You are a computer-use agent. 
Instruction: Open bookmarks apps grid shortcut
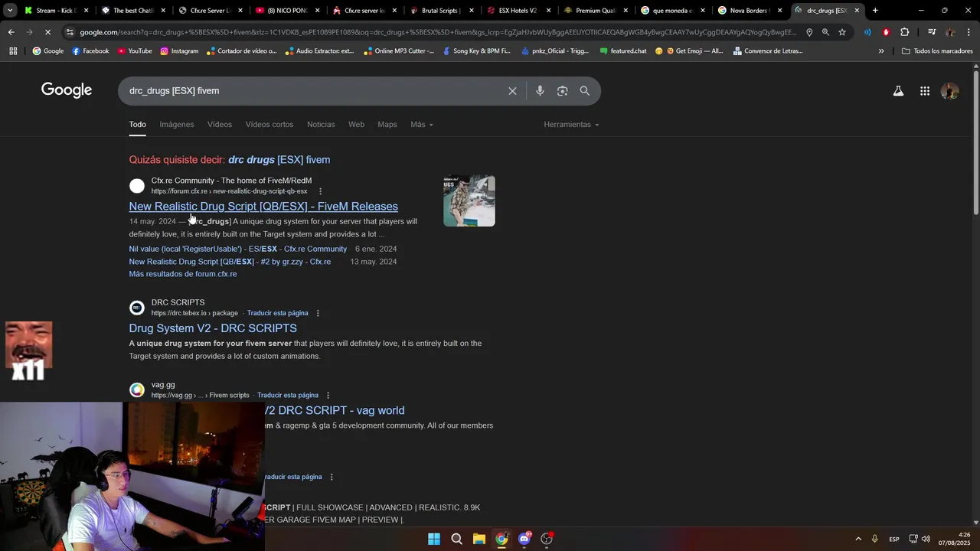(x=13, y=51)
